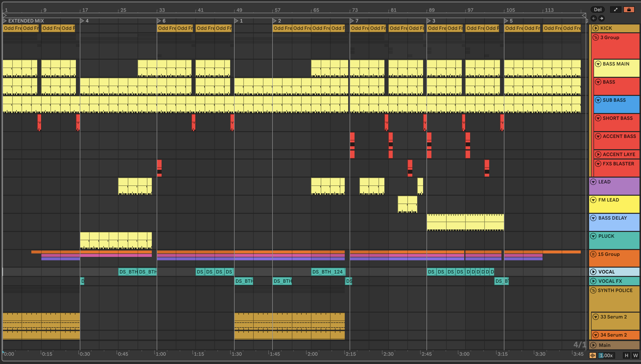Unfold the VOCAL track arrow

tap(593, 272)
